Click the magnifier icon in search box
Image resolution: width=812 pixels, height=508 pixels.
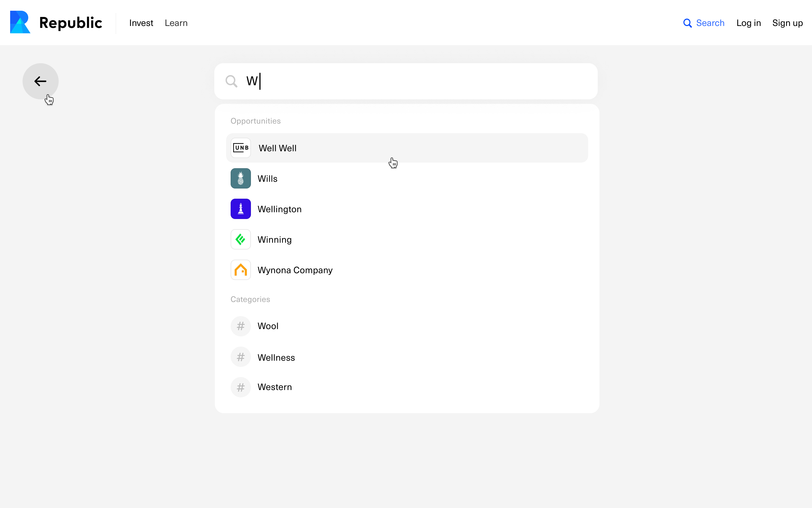(231, 81)
